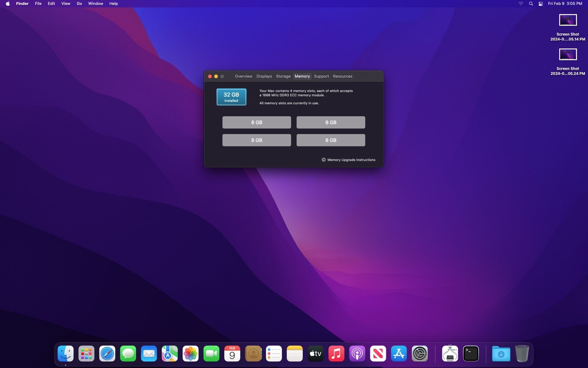Viewport: 588px width, 368px height.
Task: Switch to the Storage tab
Action: click(x=283, y=76)
